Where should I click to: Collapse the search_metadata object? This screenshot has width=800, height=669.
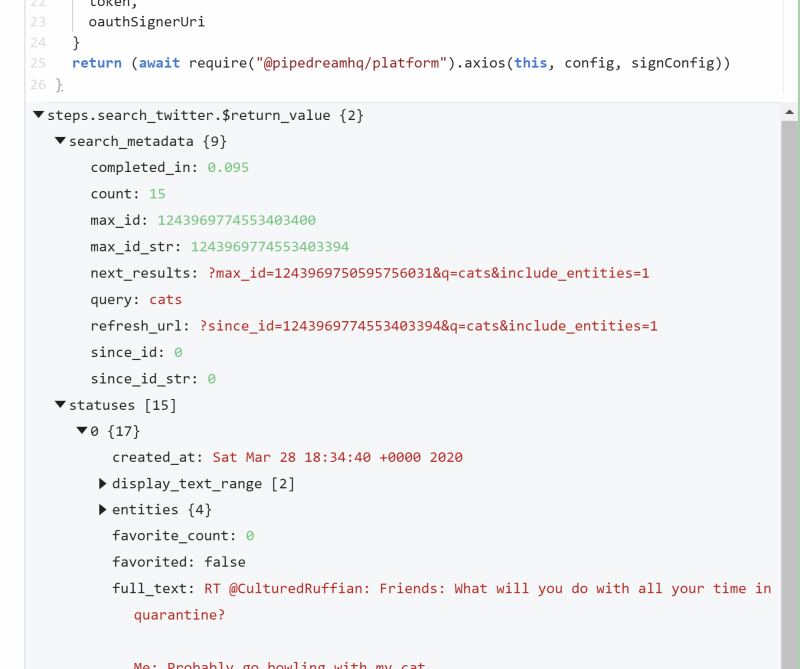[60, 141]
